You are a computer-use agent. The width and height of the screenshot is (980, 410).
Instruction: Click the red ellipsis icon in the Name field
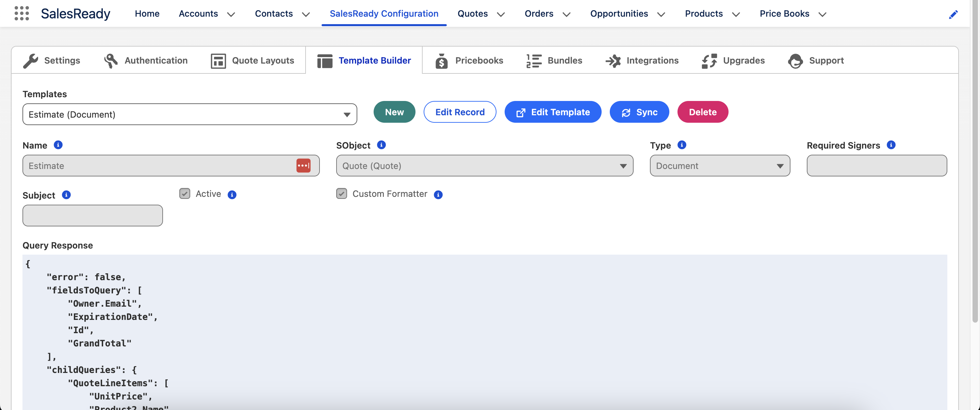(x=303, y=166)
